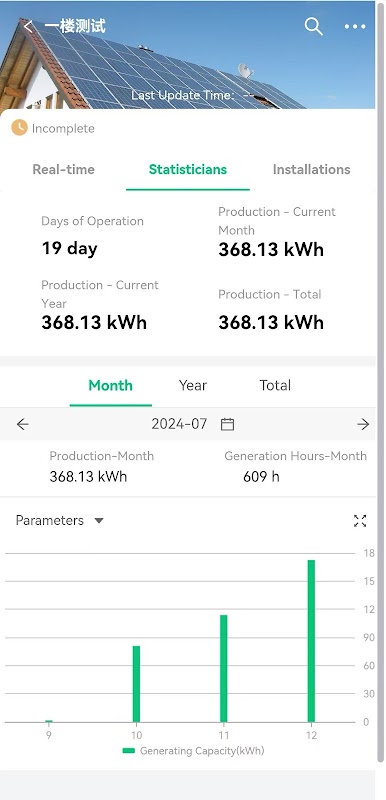Expand chart to fullscreen
Image resolution: width=386 pixels, height=800 pixels.
360,521
